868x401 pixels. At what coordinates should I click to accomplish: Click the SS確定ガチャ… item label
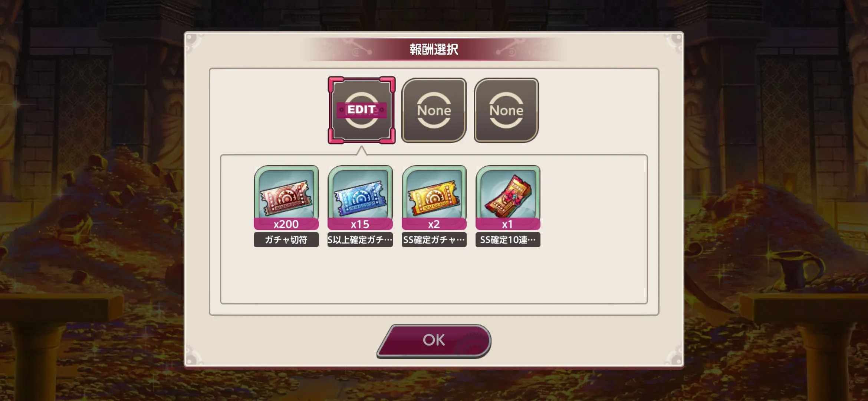pos(434,240)
